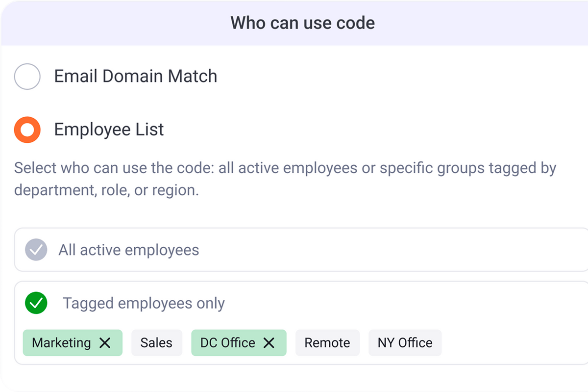Viewport: 588px width, 392px height.
Task: Check the All active employees checkmark circle
Action: coord(36,250)
